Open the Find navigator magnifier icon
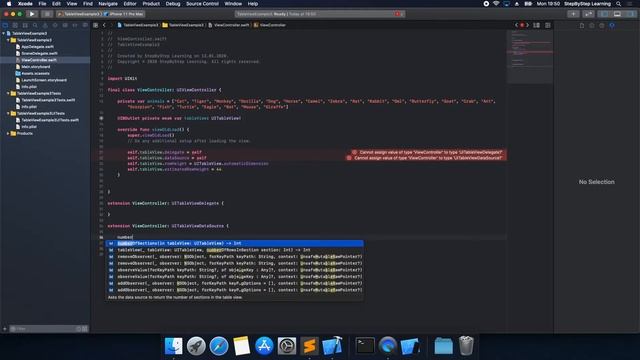Viewport: 640px width, 360px height. [x=35, y=25]
